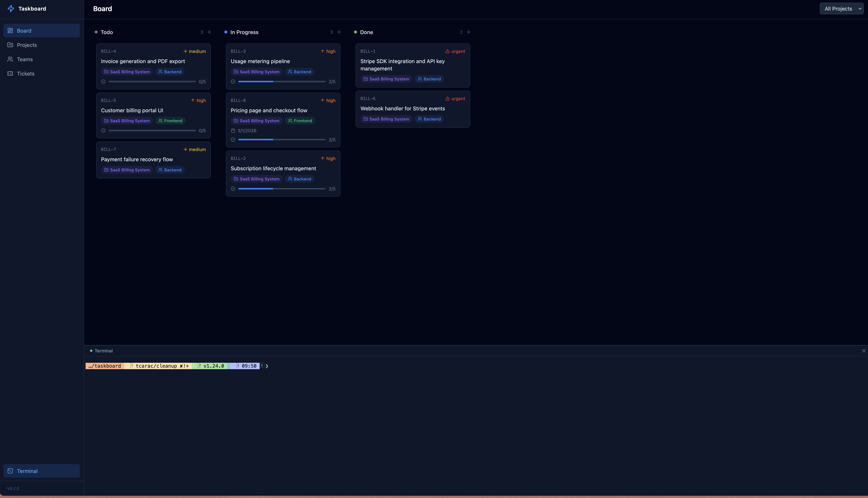
Task: Click the Terminal panel icon near sidebar bottom
Action: click(11, 471)
